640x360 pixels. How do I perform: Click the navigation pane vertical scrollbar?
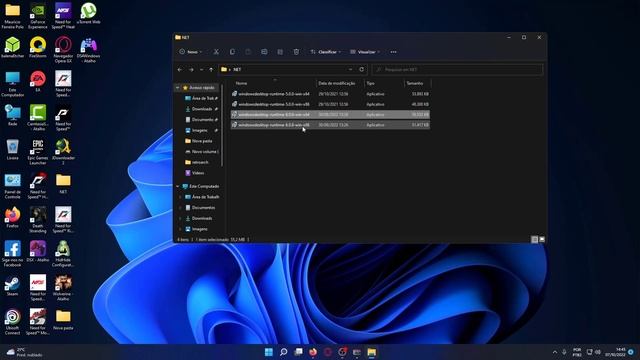tap(222, 125)
